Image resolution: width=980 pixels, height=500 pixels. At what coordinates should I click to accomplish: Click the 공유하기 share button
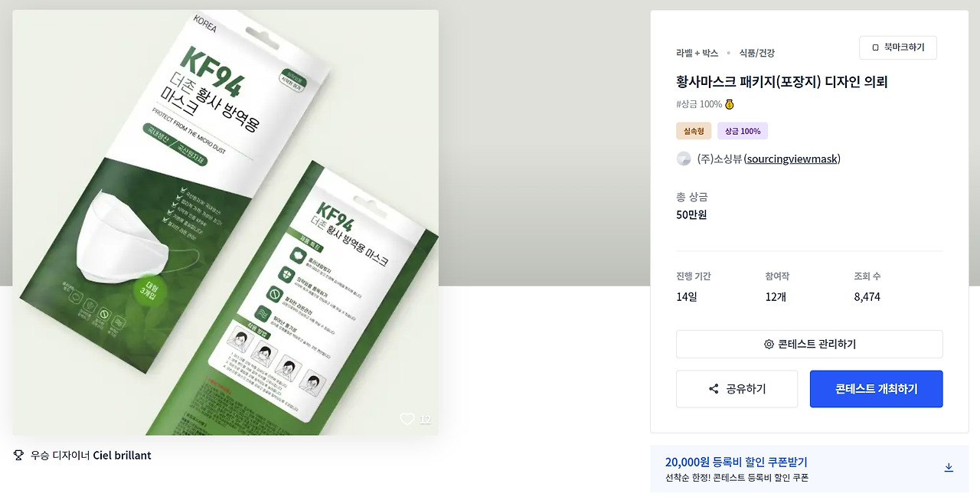click(x=737, y=389)
